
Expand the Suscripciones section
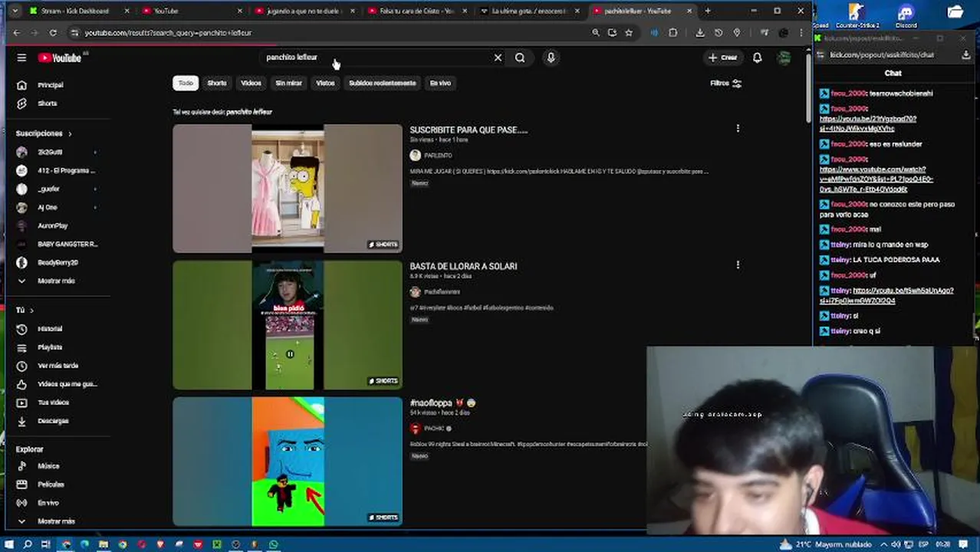(44, 133)
